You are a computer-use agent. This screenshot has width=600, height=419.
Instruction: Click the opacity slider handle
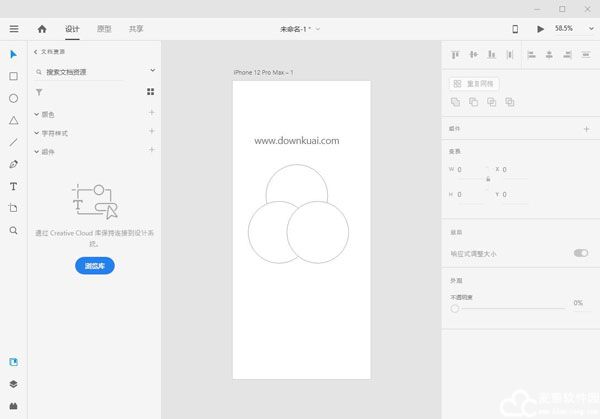coord(455,308)
